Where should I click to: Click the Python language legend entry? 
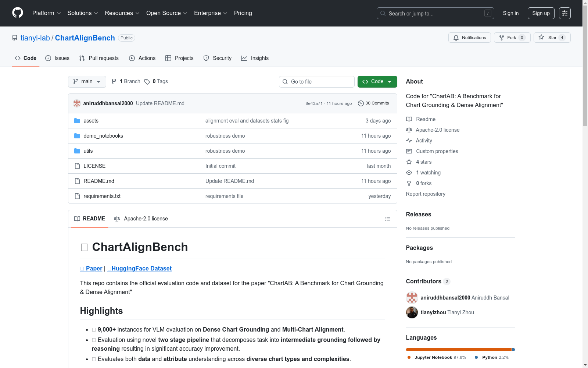click(x=492, y=358)
